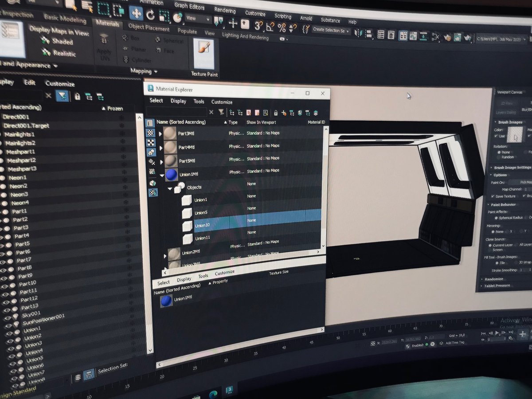
Task: Expand the Part4Mtl material row
Action: click(160, 148)
